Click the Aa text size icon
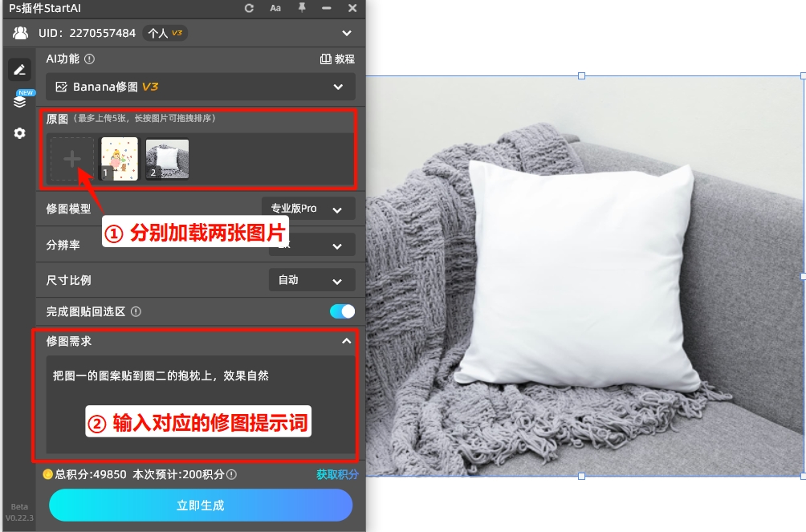This screenshot has width=806, height=532. click(275, 8)
